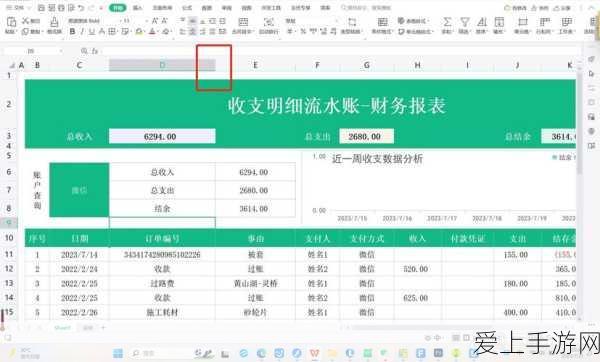
Task: Click the cell borders icon
Action: pos(112,31)
